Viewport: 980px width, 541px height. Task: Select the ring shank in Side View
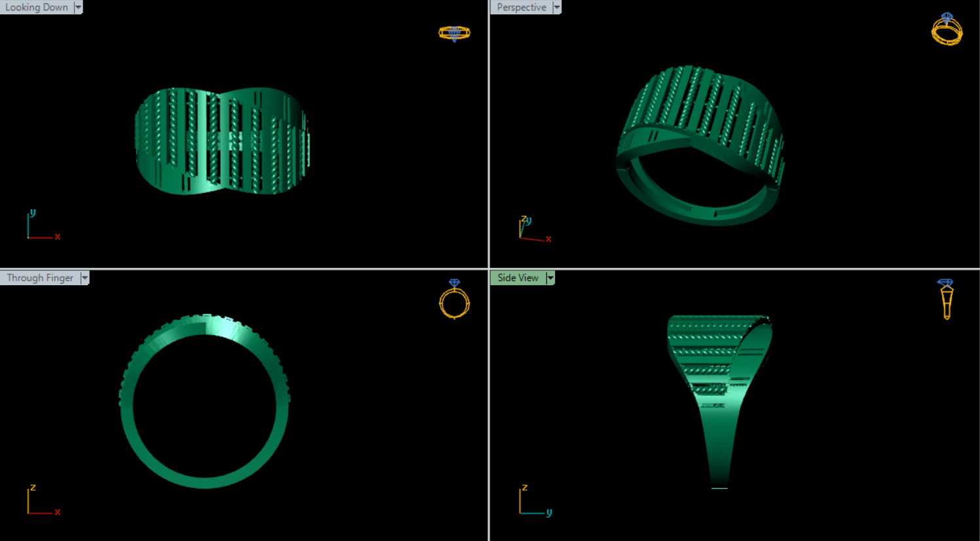click(x=720, y=445)
